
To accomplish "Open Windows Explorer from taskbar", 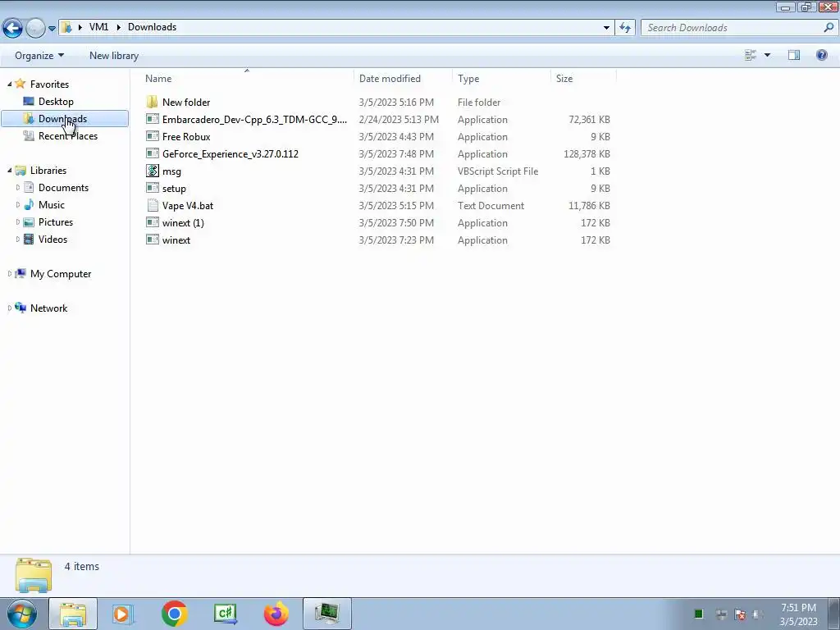I will click(x=73, y=614).
